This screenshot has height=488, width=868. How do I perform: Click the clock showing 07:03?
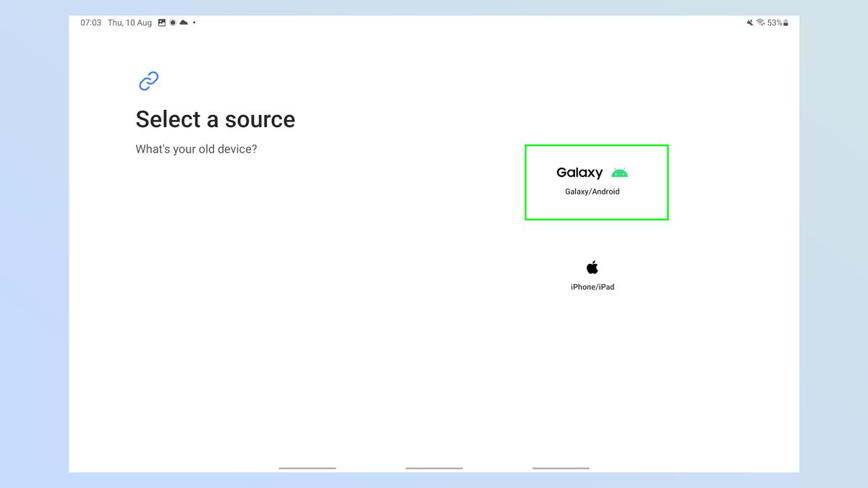tap(90, 22)
